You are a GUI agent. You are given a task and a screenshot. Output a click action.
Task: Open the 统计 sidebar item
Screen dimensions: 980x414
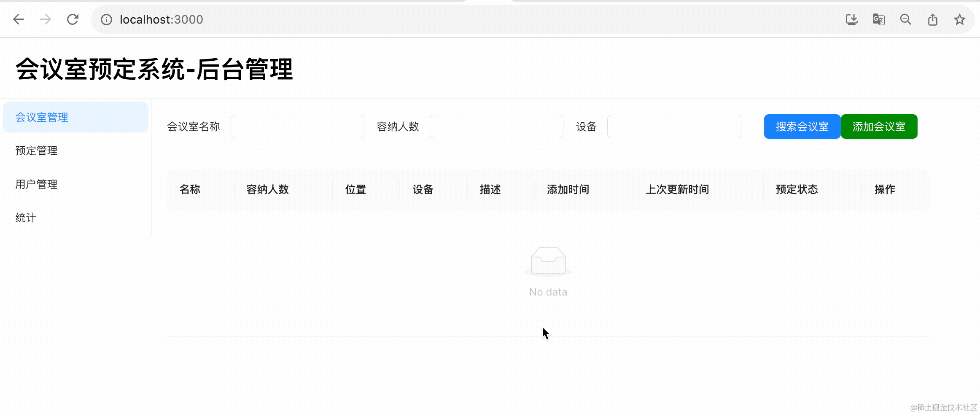[x=26, y=218]
